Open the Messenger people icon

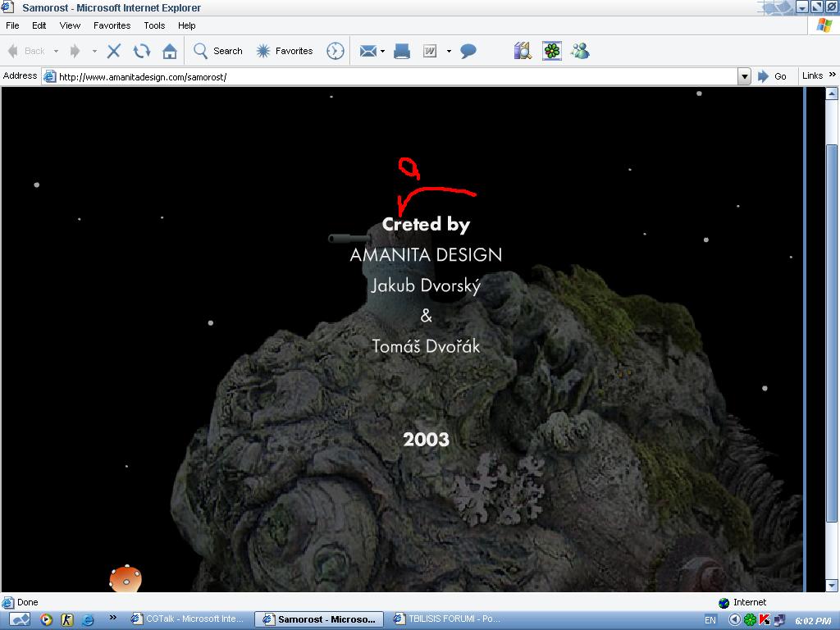pyautogui.click(x=581, y=51)
